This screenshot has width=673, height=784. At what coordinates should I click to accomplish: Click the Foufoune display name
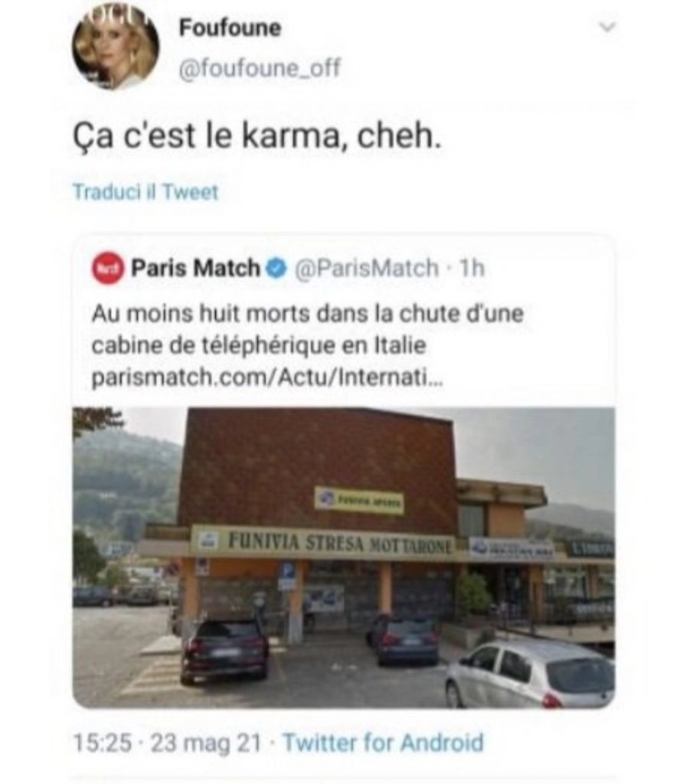(230, 28)
